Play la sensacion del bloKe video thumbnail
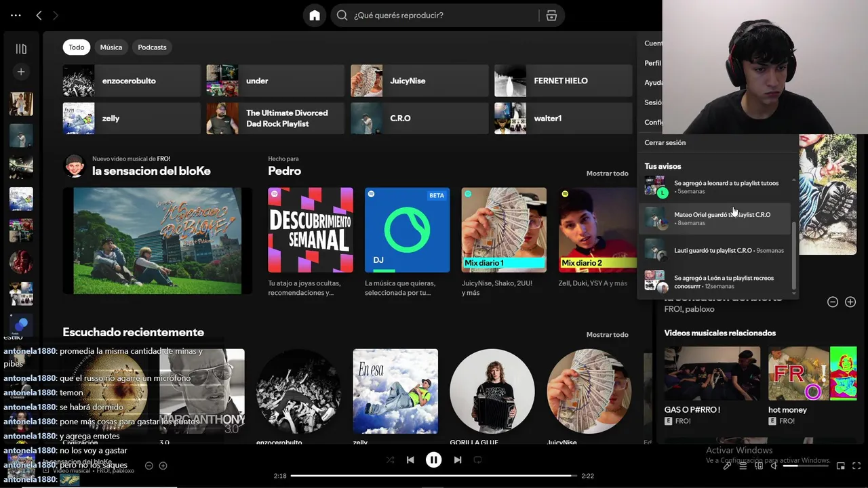Viewport: 868px width, 488px height. 157,241
